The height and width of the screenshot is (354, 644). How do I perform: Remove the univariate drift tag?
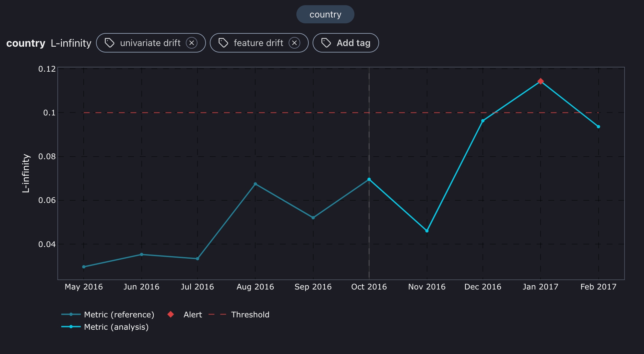coord(192,43)
